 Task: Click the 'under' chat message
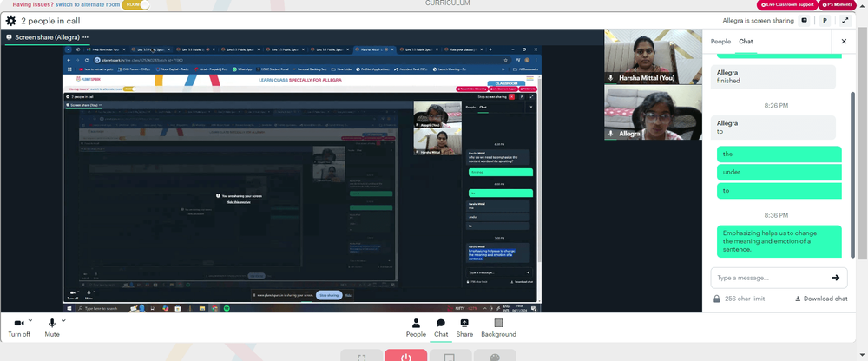click(x=779, y=172)
